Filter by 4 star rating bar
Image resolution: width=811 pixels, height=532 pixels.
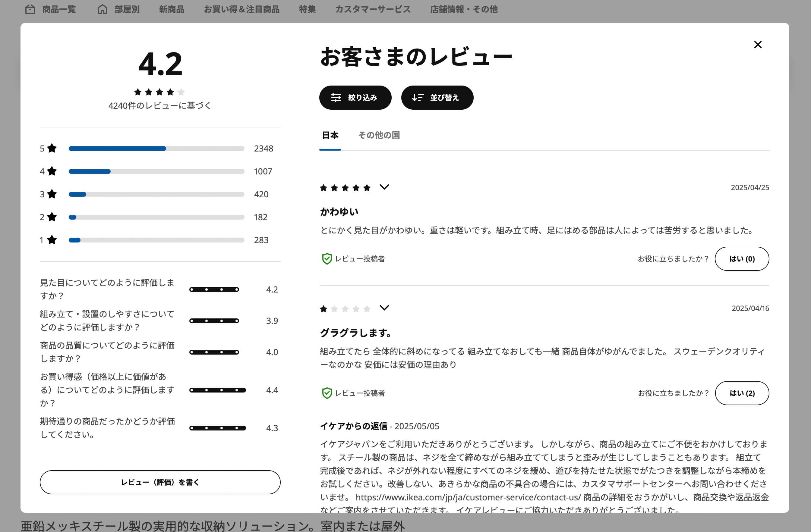tap(156, 171)
